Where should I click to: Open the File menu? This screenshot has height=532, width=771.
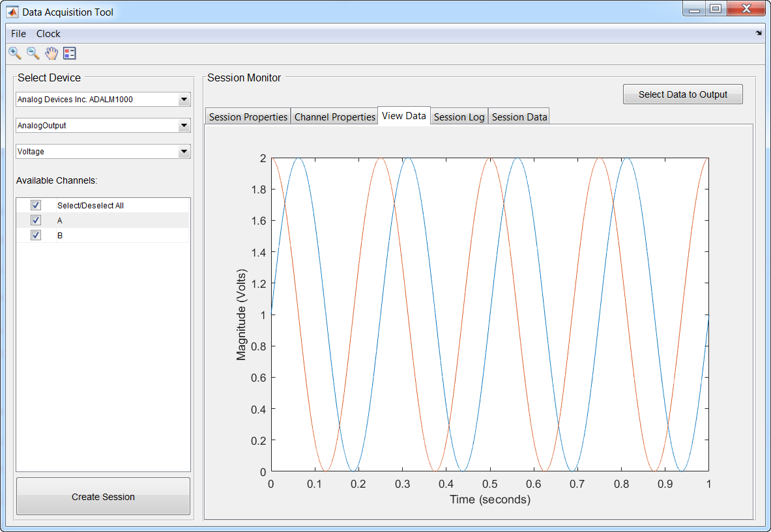coord(18,34)
